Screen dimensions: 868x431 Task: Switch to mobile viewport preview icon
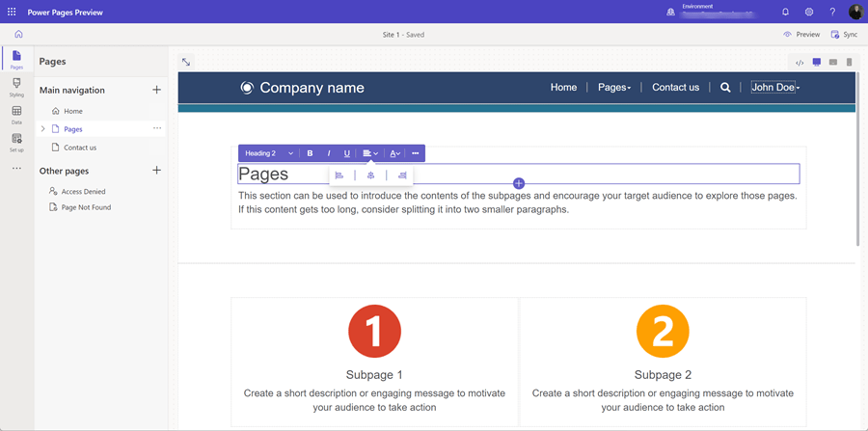pyautogui.click(x=849, y=63)
